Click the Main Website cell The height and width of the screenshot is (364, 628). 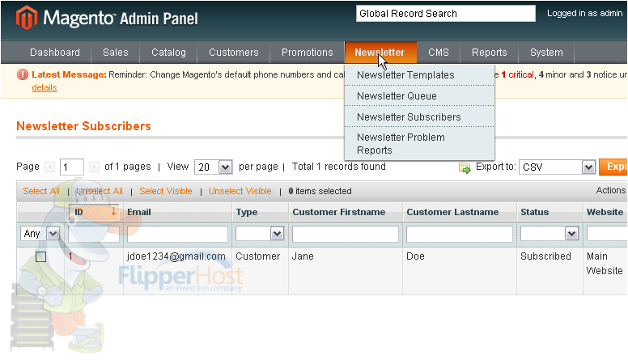click(605, 264)
